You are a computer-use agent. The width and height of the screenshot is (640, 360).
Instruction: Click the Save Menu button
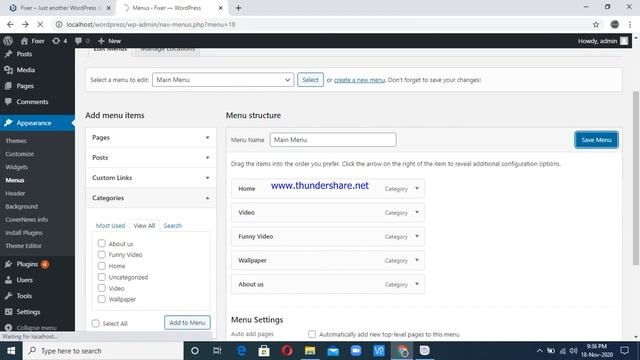click(596, 140)
